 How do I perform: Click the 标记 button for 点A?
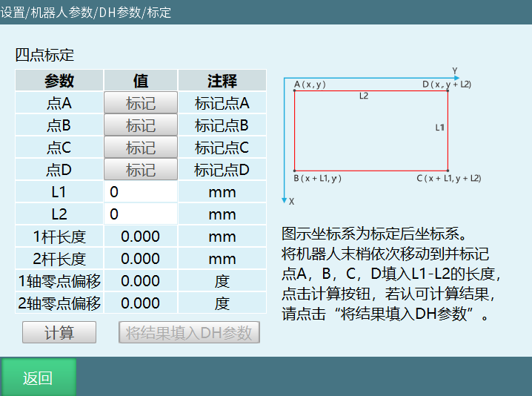point(141,102)
